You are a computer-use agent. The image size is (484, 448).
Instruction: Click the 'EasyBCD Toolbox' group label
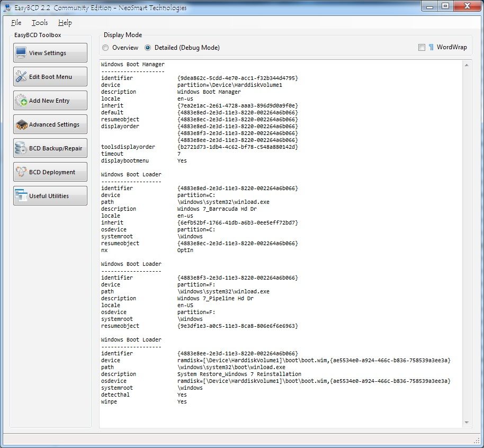[38, 35]
